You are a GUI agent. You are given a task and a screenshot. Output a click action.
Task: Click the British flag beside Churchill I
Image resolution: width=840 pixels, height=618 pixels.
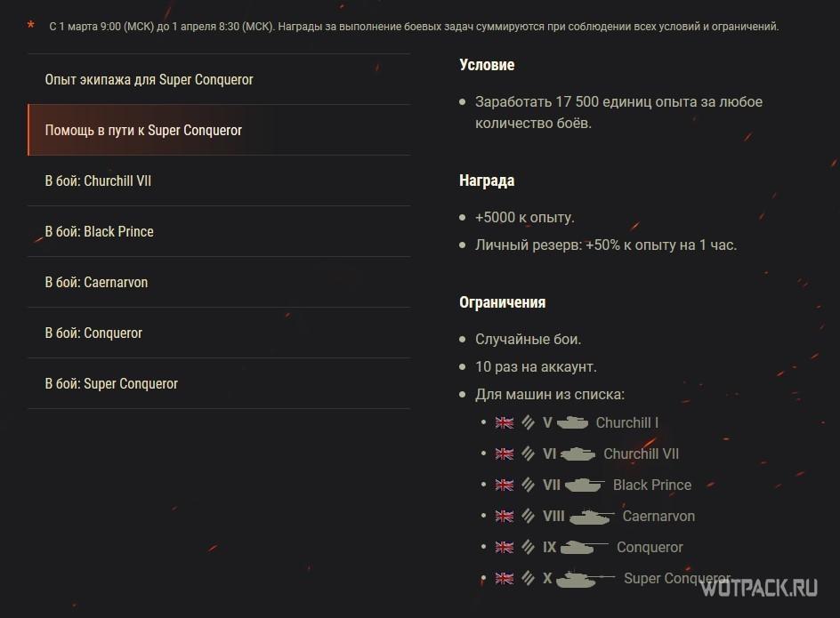point(505,423)
